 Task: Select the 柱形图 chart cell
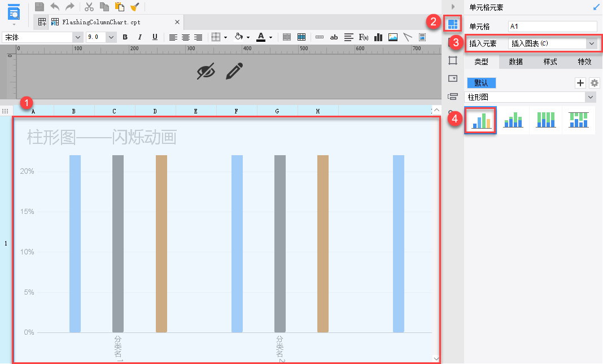coord(227,239)
